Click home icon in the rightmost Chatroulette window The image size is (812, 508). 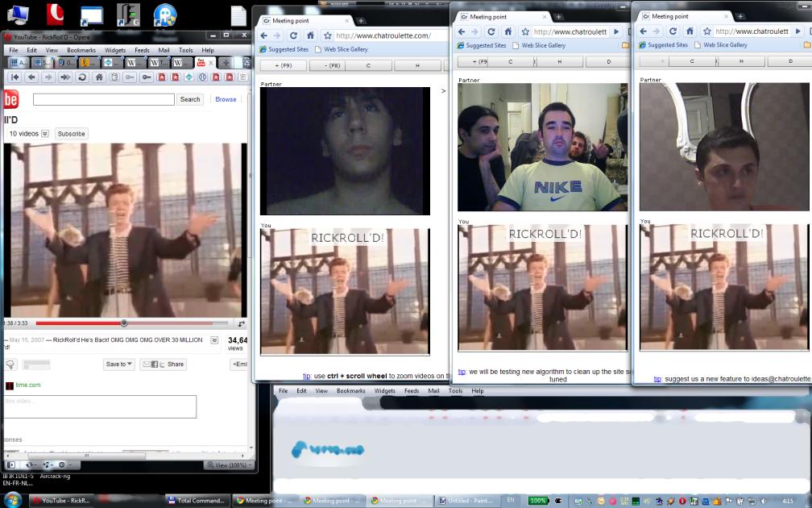click(x=690, y=31)
